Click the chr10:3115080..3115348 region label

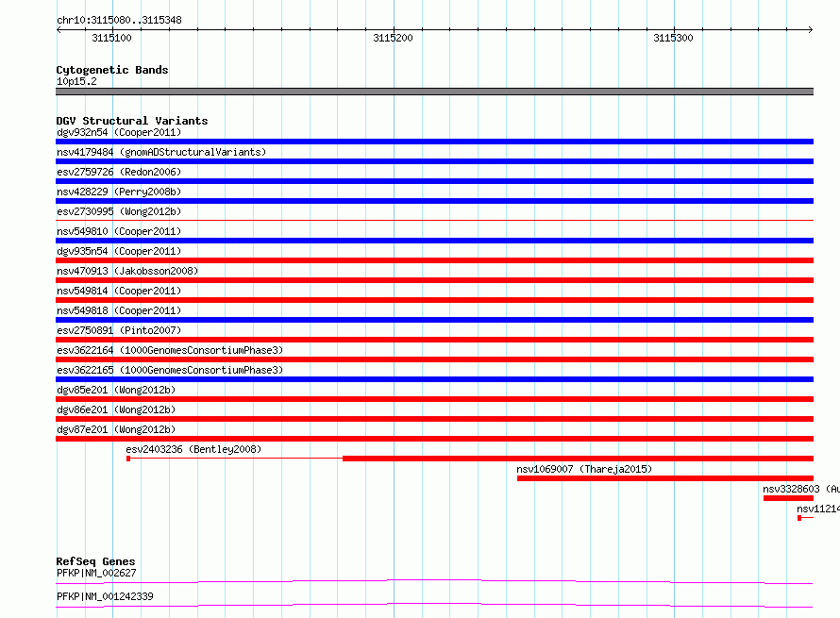coord(119,20)
